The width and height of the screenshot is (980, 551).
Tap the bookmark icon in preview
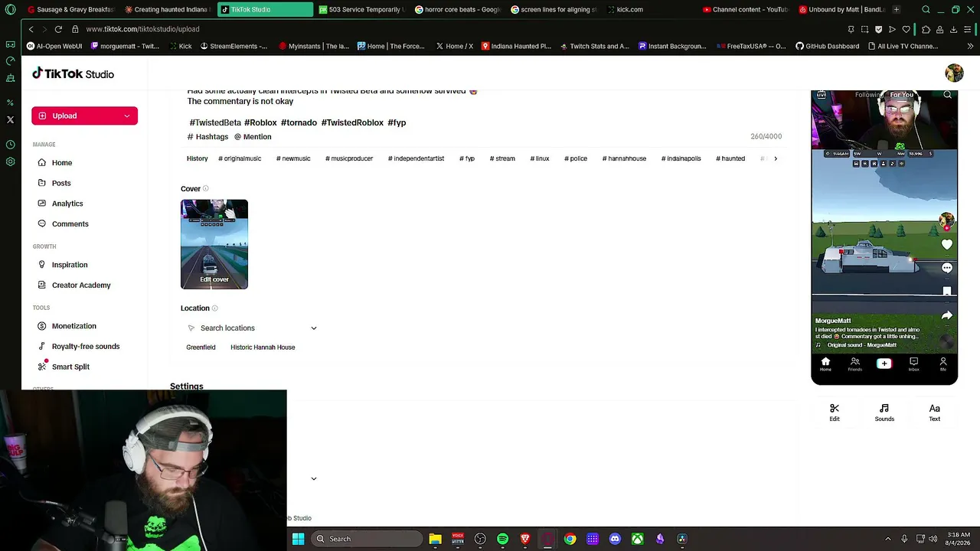coord(947,292)
